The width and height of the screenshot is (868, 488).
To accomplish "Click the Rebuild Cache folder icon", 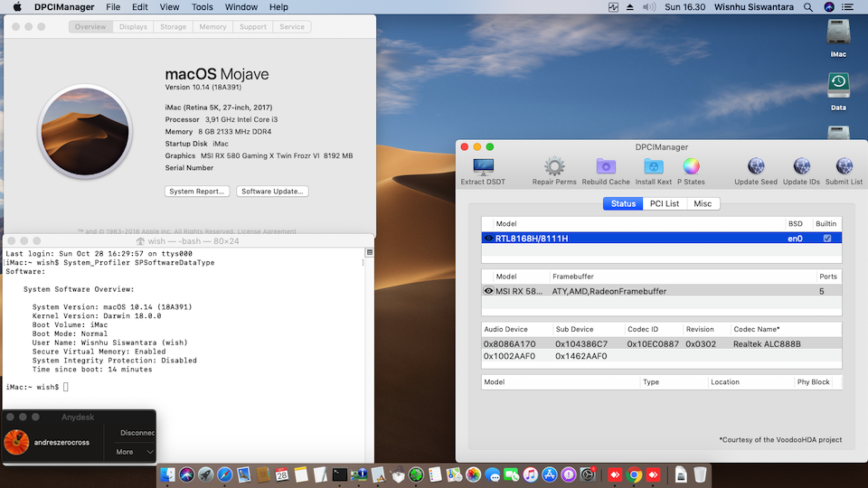I will pyautogui.click(x=606, y=167).
